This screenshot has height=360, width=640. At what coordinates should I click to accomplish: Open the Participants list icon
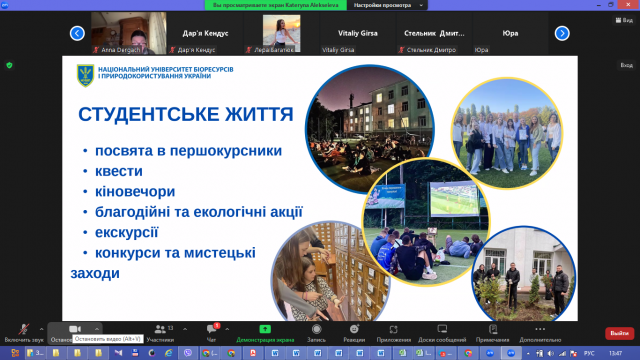pos(160,329)
